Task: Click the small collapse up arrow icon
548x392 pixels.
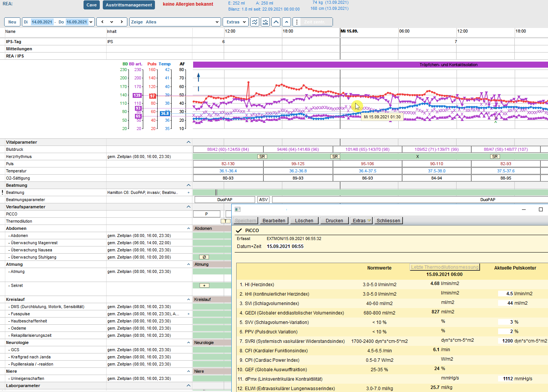Action: (286, 22)
